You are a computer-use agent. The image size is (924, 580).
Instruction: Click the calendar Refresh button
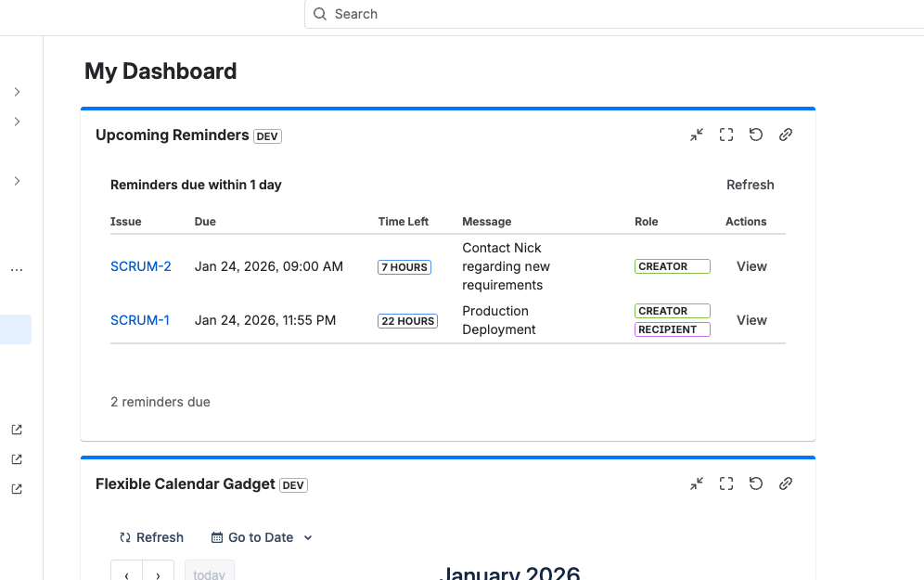click(151, 537)
